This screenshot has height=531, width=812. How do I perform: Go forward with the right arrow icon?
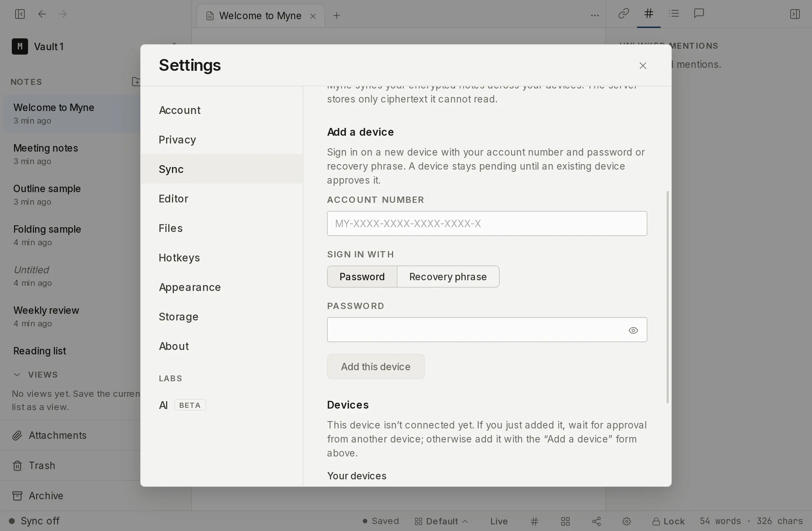pos(63,14)
